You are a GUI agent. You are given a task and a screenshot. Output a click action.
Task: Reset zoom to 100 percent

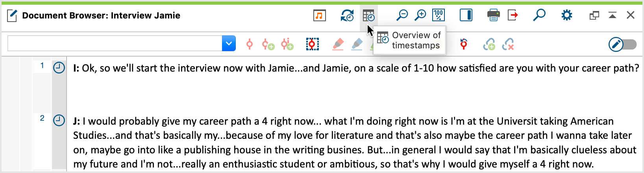[x=439, y=15]
